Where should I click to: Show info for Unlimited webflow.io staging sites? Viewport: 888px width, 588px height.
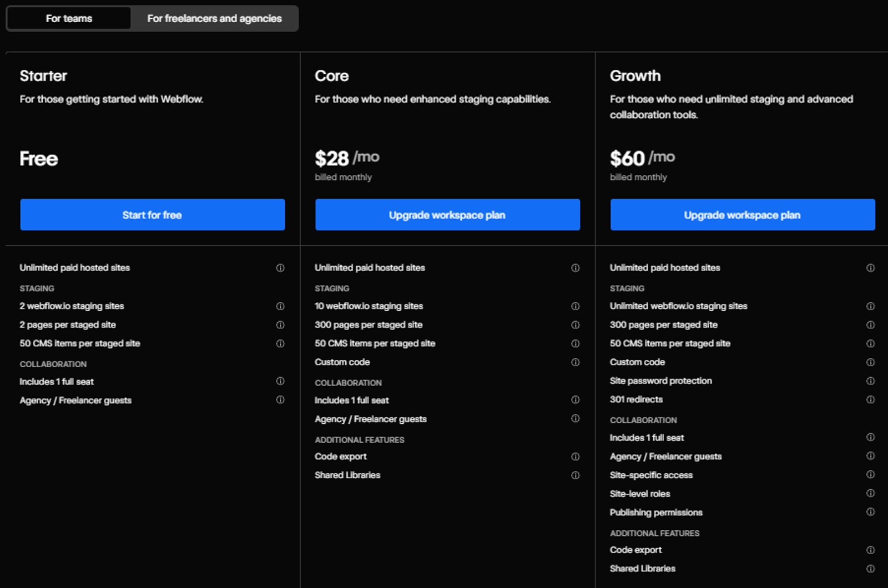click(x=871, y=306)
